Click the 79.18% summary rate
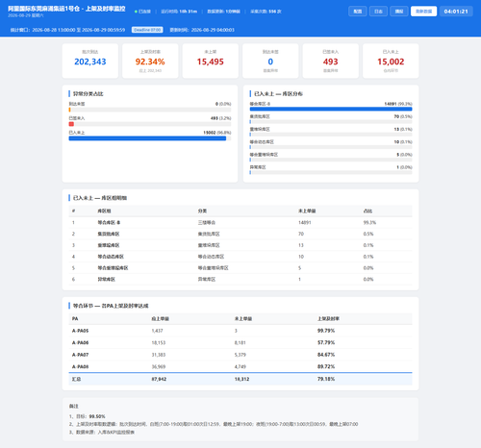The width and height of the screenshot is (481, 448). pos(326,379)
